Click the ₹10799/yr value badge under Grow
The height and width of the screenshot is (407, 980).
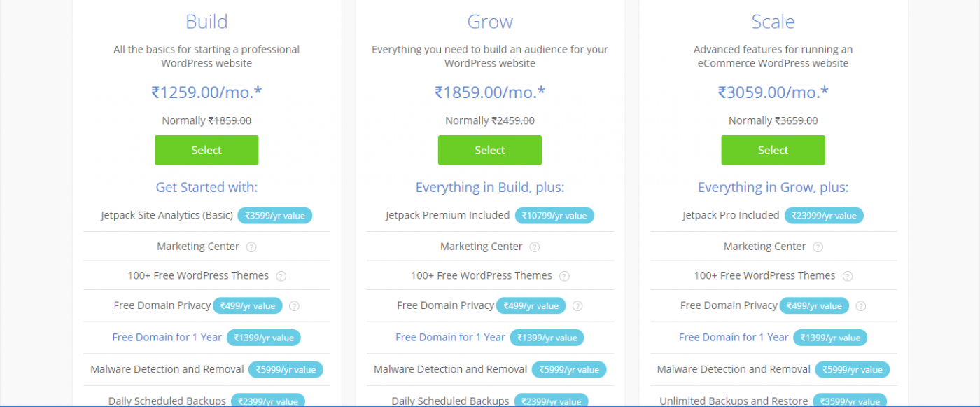(554, 216)
